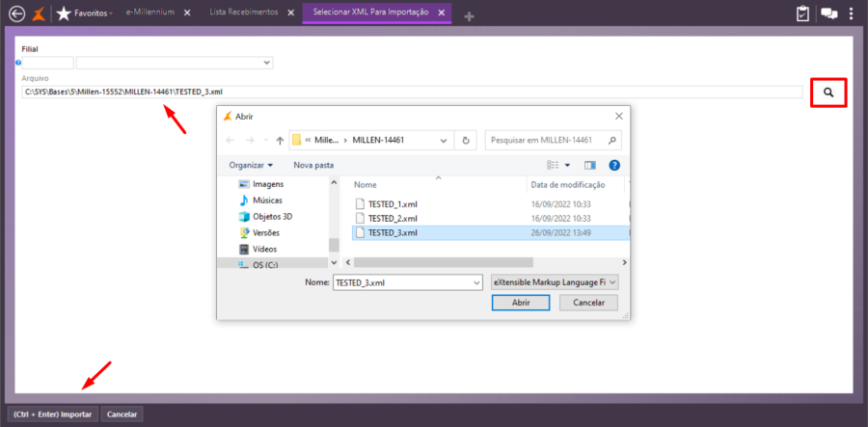This screenshot has height=427, width=868.
Task: Open the chat messages icon
Action: pos(828,13)
